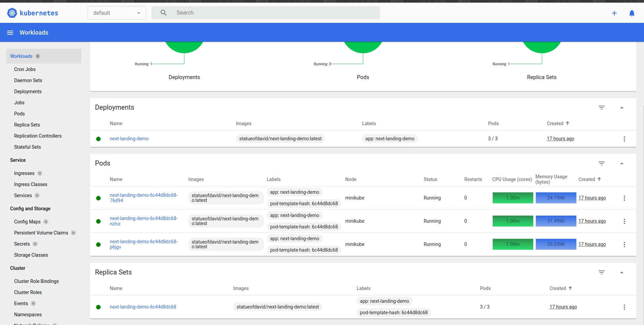644x325 pixels.
Task: Collapse the Pods card
Action: click(x=622, y=163)
